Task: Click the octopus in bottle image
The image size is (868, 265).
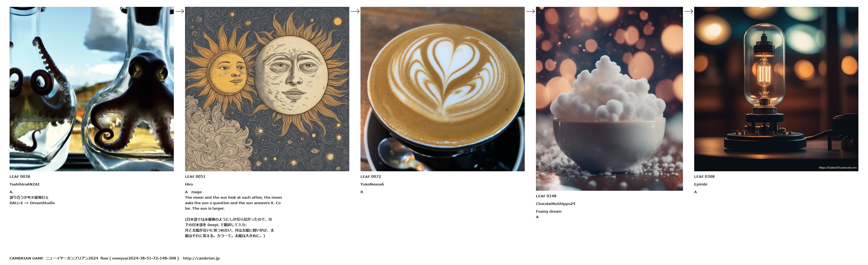Action: point(91,89)
